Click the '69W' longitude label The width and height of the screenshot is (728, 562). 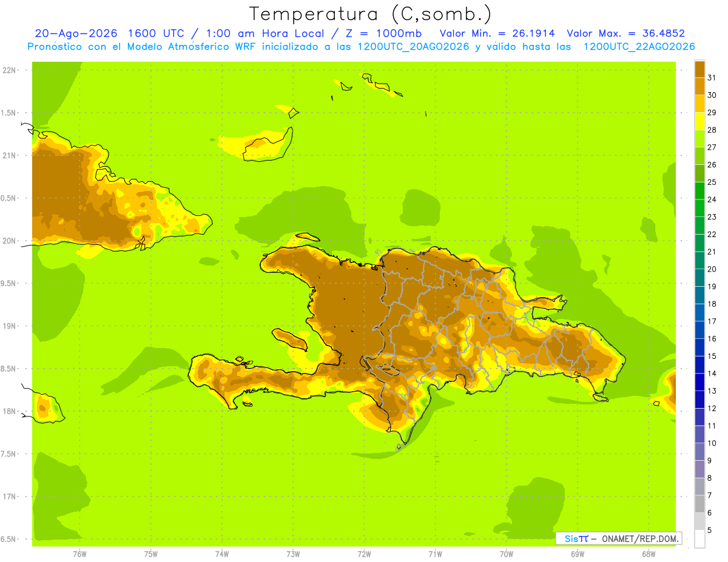pyautogui.click(x=578, y=554)
